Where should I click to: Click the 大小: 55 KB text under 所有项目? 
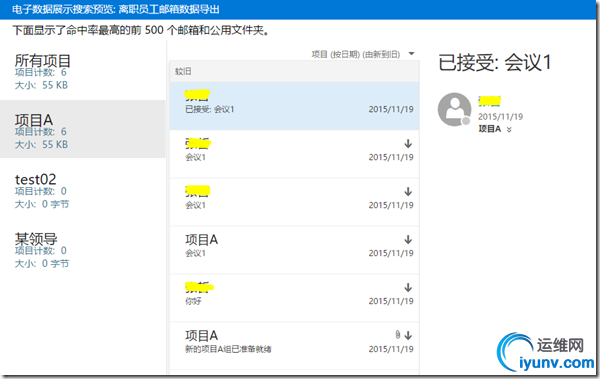(41, 85)
